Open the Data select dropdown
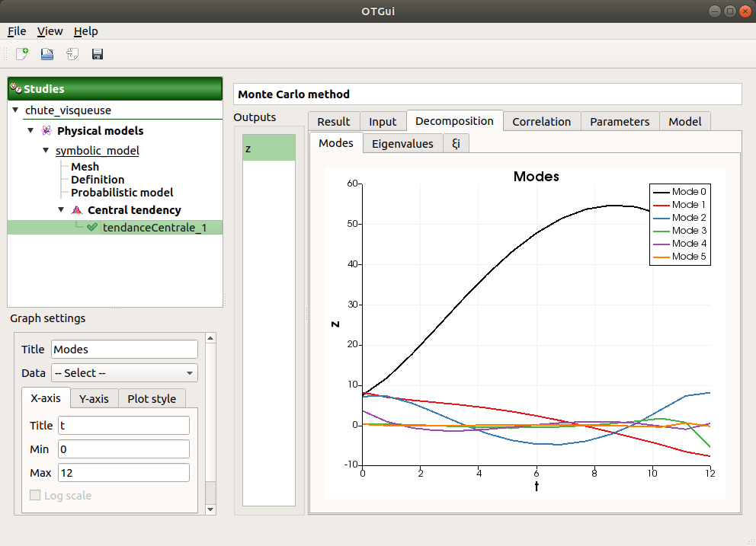The height and width of the screenshot is (546, 756). (x=123, y=373)
